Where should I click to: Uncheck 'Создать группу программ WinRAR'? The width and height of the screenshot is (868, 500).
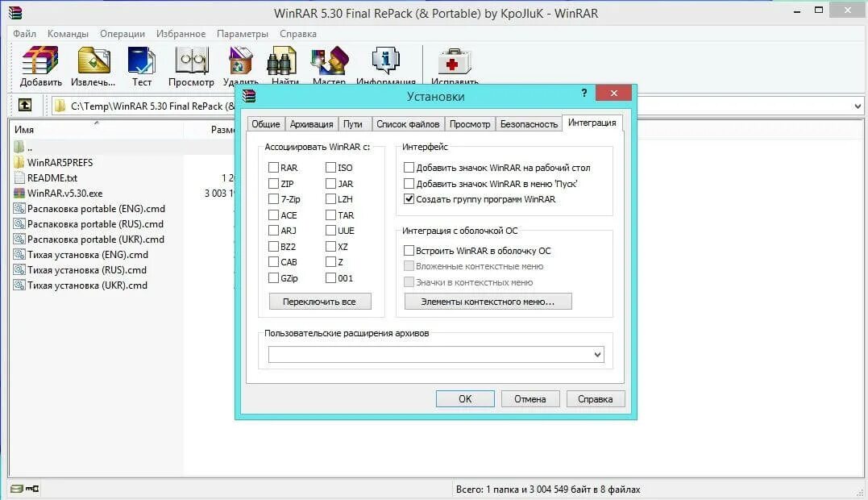(x=409, y=198)
